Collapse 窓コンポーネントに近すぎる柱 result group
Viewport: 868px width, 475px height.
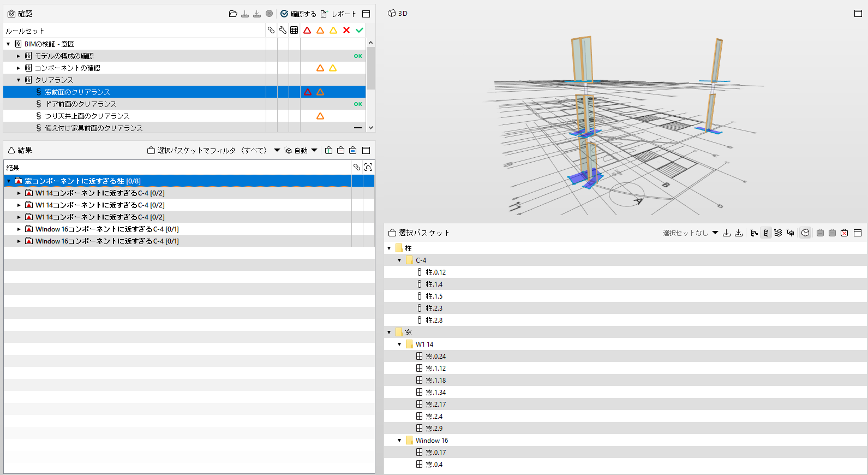coord(9,181)
